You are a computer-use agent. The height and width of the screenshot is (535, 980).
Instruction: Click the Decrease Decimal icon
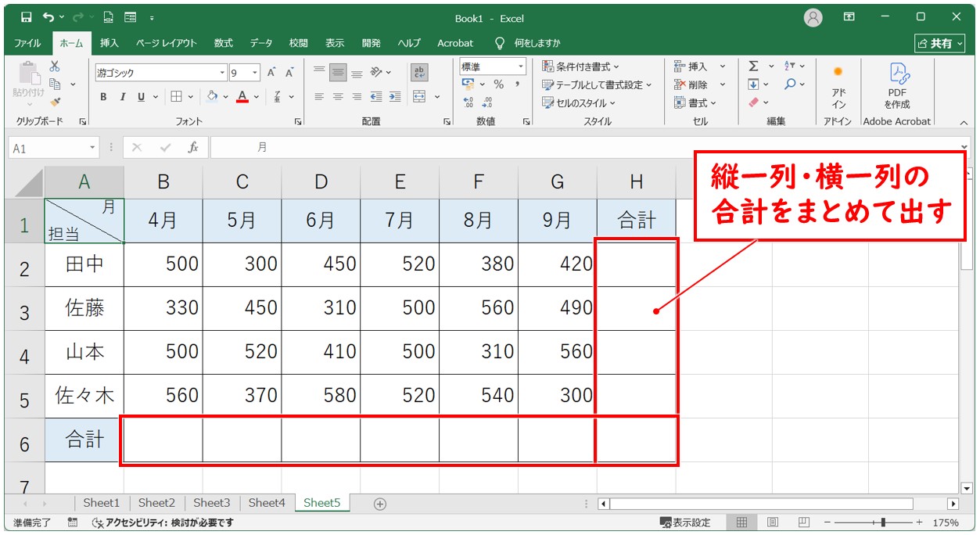pyautogui.click(x=487, y=102)
